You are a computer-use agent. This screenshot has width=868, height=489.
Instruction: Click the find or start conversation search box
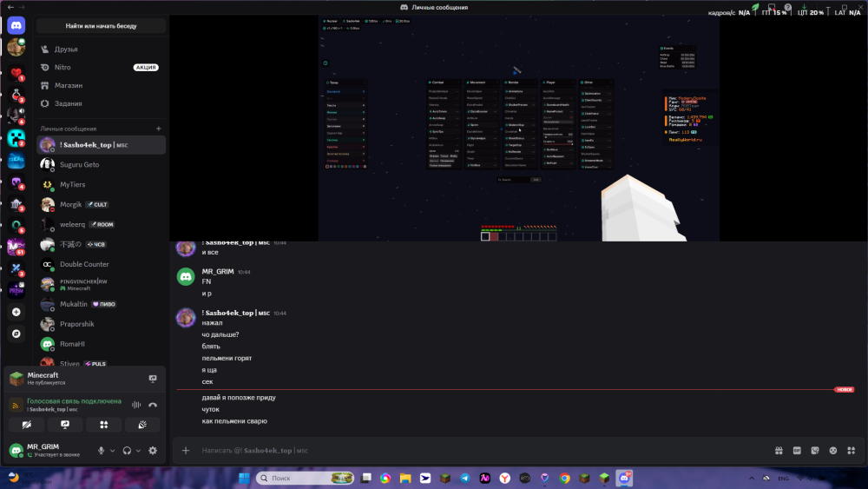[x=101, y=26]
